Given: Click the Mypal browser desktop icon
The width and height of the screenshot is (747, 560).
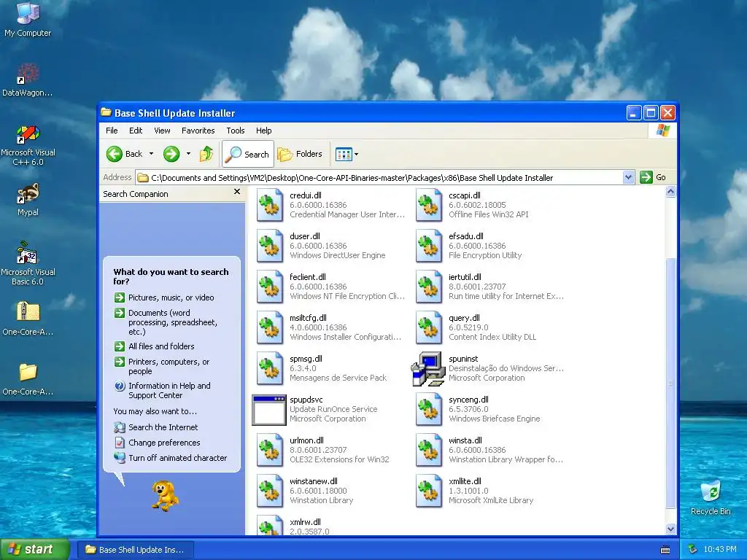Looking at the screenshot, I should (28, 200).
